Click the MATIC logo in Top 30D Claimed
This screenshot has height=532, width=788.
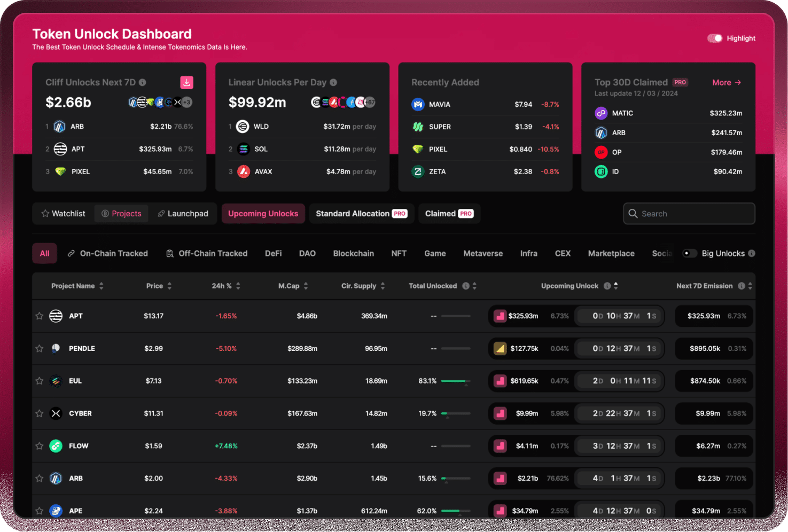[x=601, y=113]
